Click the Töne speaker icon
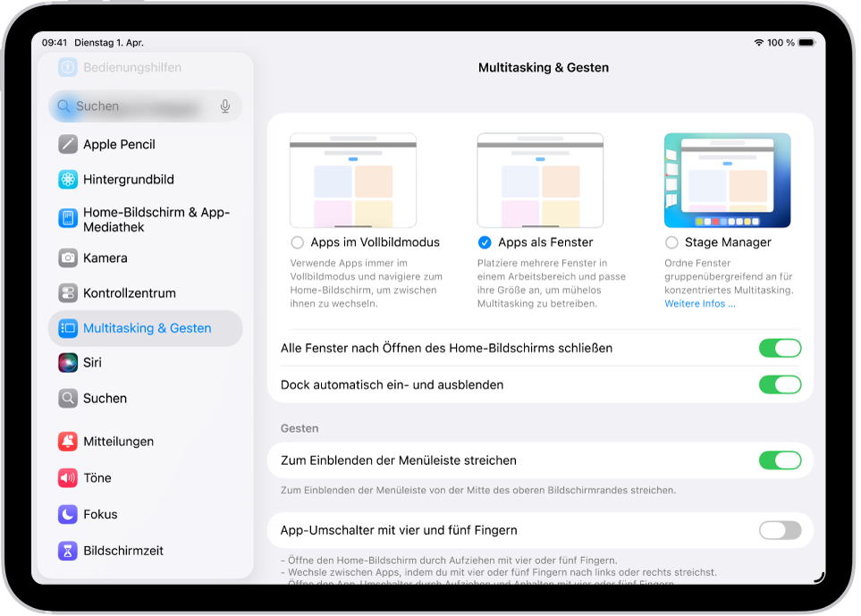This screenshot has height=616, width=861. pos(68,478)
